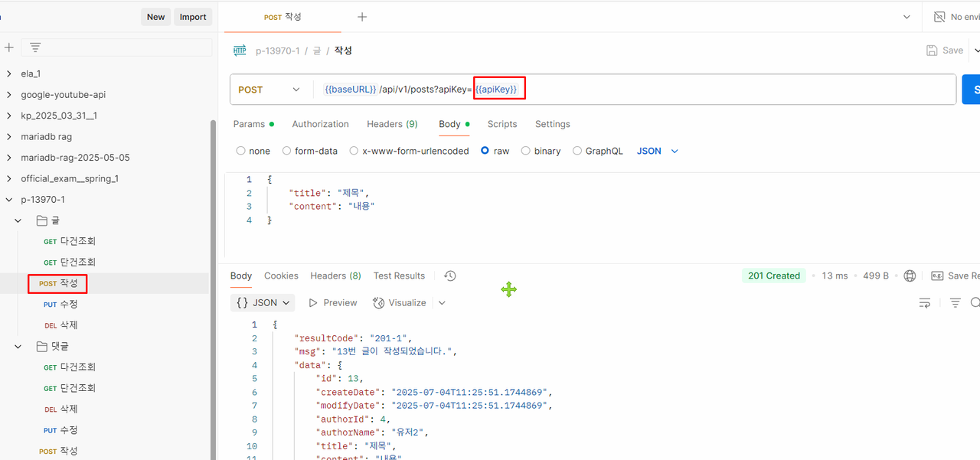Click the Save Response icon
This screenshot has width=980, height=460.
pyautogui.click(x=937, y=276)
